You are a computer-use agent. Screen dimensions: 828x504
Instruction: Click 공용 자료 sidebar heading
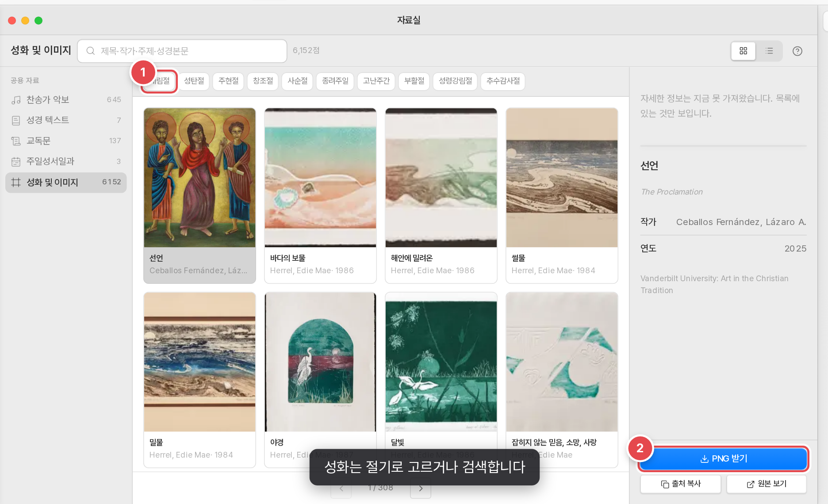[x=25, y=80]
